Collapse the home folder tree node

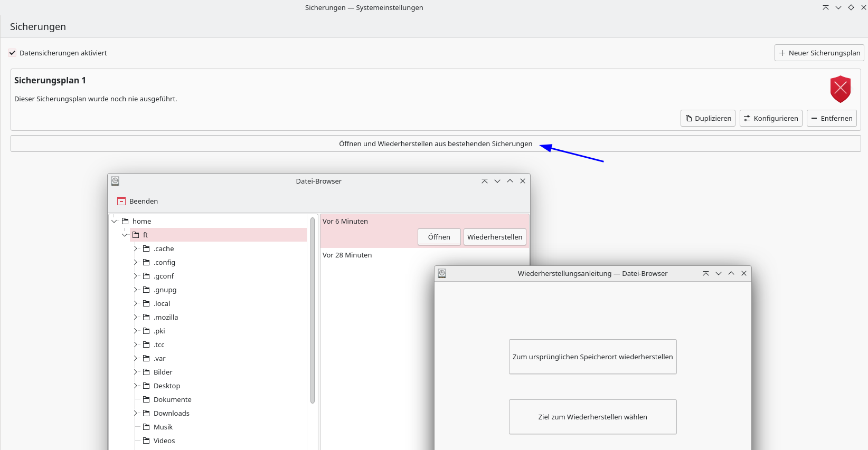click(114, 221)
